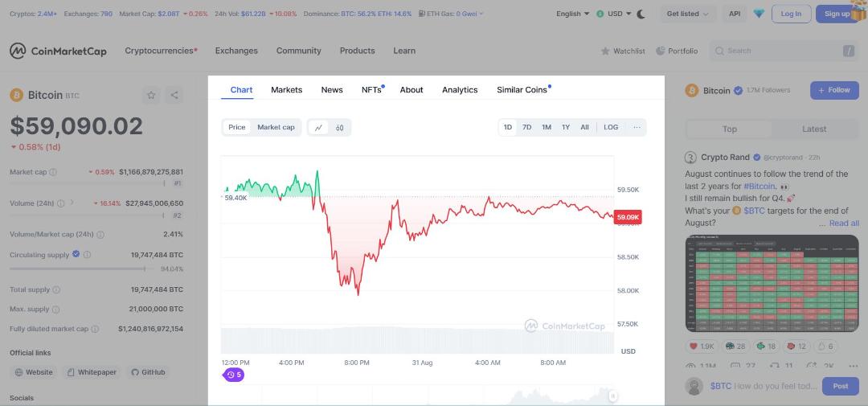
Task: Open Bitcoin GitHub link
Action: click(x=149, y=372)
